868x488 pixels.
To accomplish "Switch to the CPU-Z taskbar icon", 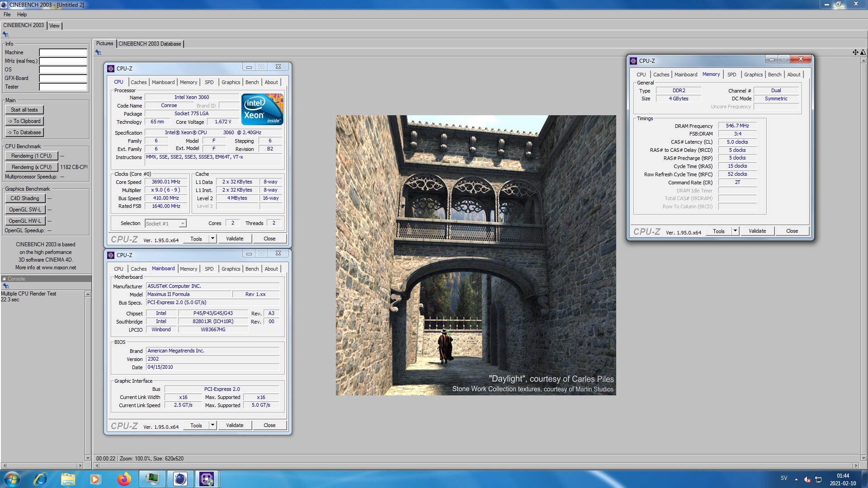I will 207,479.
